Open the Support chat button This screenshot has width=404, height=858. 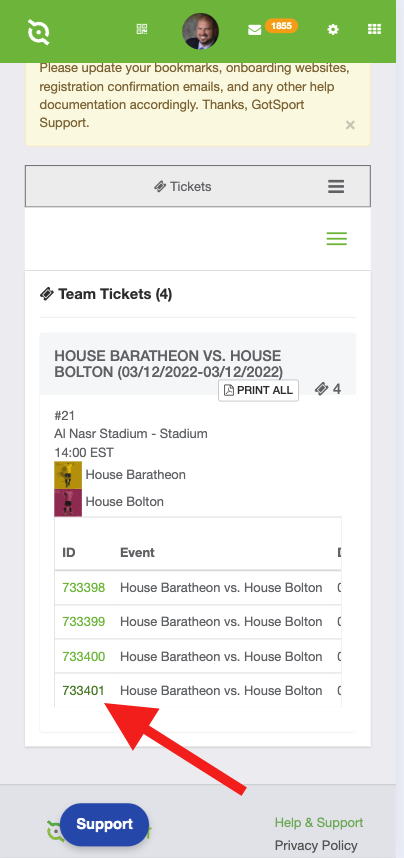click(104, 825)
